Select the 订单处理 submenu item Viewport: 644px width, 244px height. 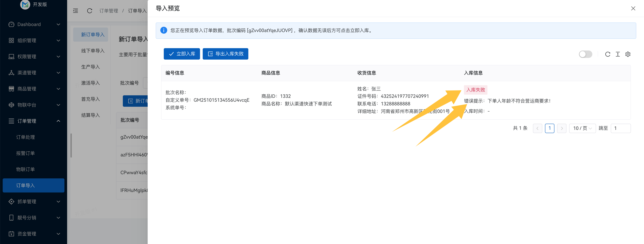pyautogui.click(x=26, y=137)
